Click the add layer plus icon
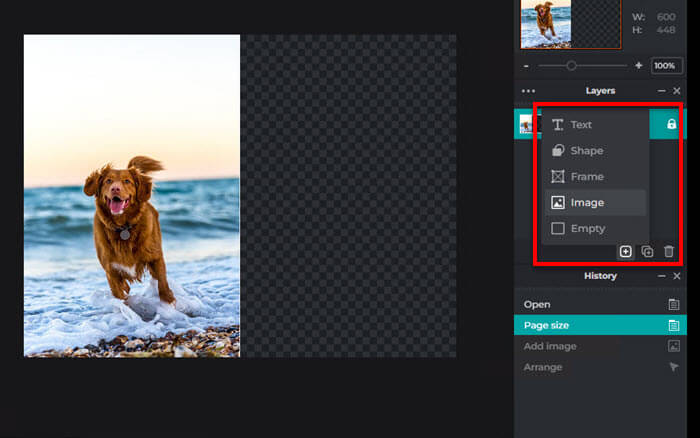 [625, 251]
